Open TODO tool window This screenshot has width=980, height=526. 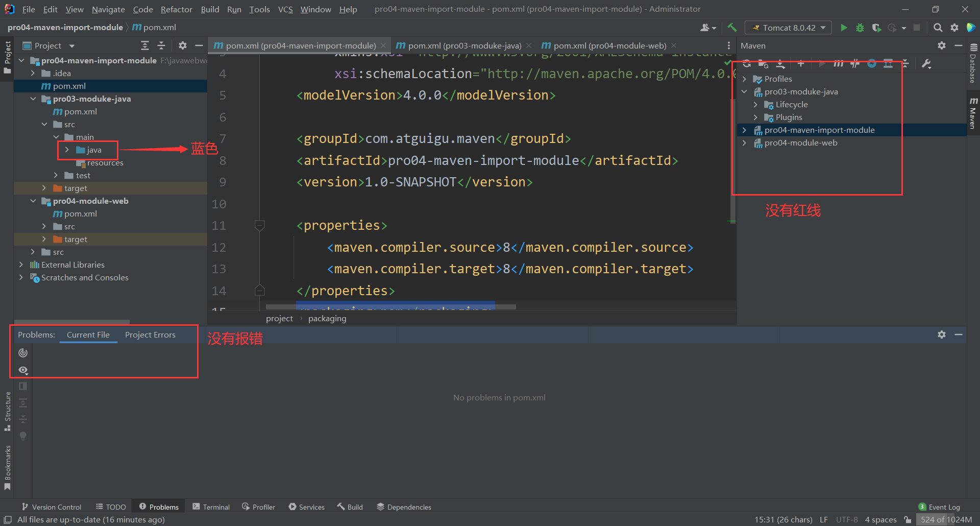pos(111,507)
